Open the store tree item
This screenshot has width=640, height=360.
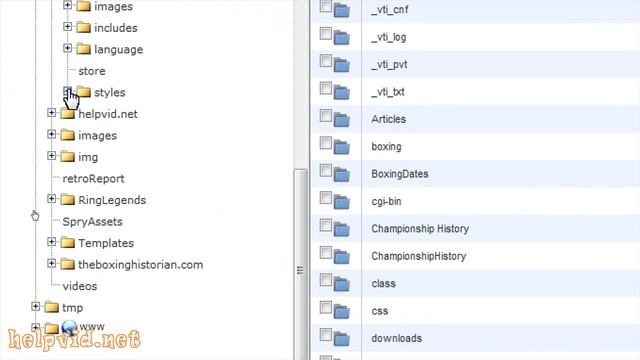92,71
